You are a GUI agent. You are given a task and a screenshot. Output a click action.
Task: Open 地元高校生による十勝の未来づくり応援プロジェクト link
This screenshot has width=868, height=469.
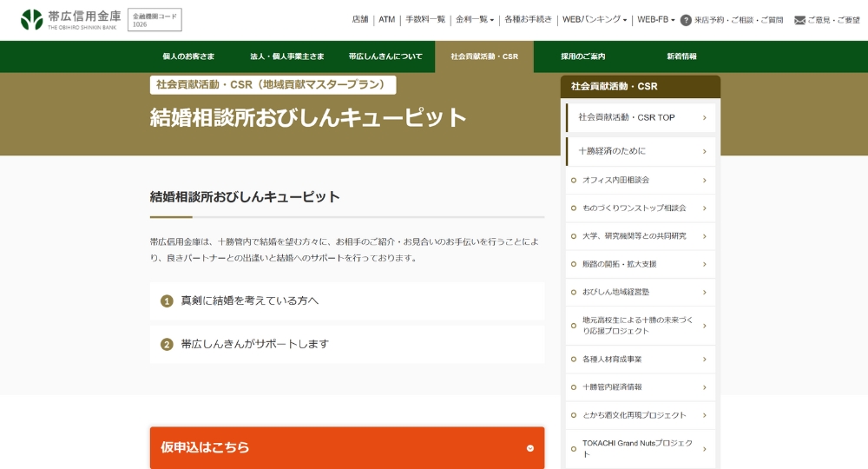coord(641,326)
